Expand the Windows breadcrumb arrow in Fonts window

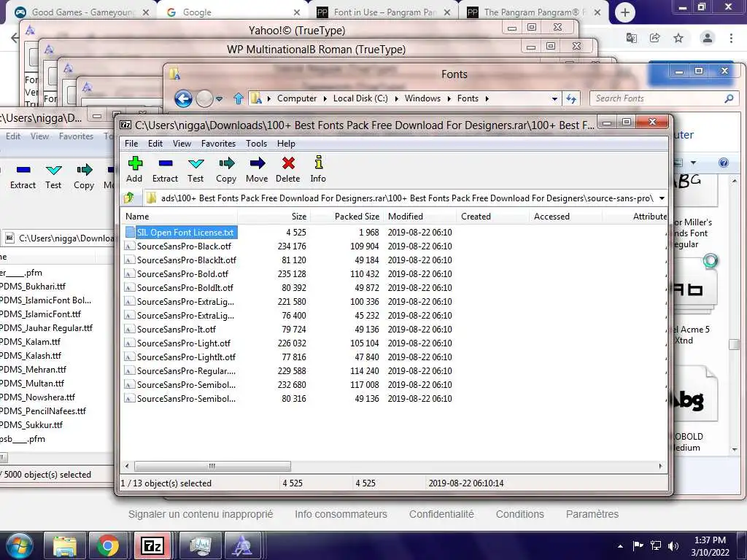(449, 98)
